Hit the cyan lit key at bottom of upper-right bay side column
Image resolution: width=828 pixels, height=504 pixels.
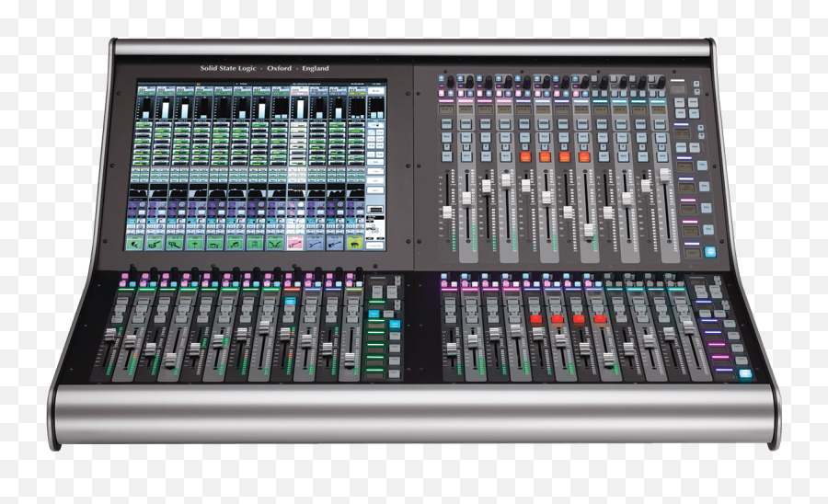point(710,252)
